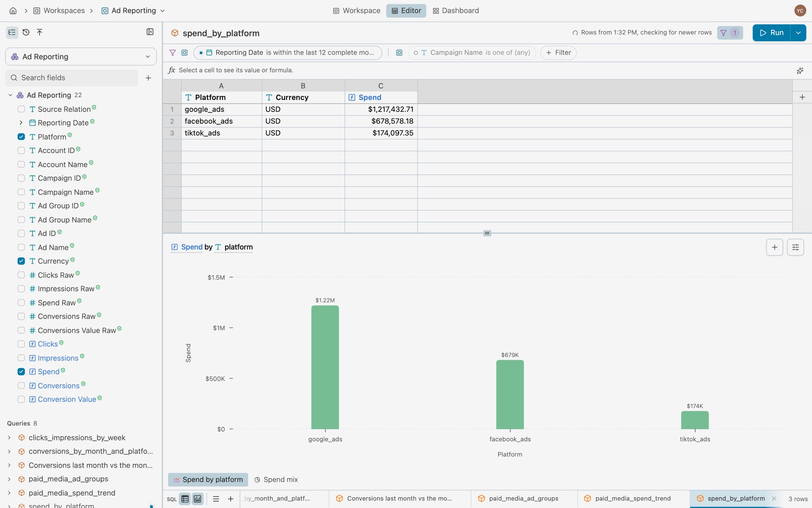Show SQL view in bottom bar
812x508 pixels.
pyautogui.click(x=172, y=499)
